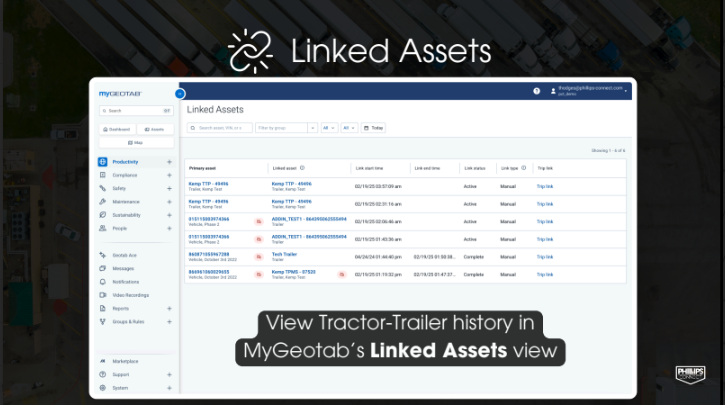Click the Reports document icon

(103, 308)
